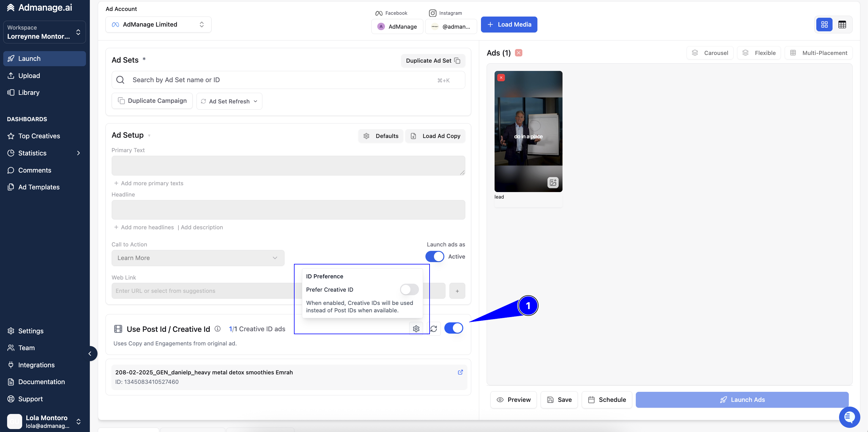
Task: Clear all ads with pink X icon
Action: 518,53
